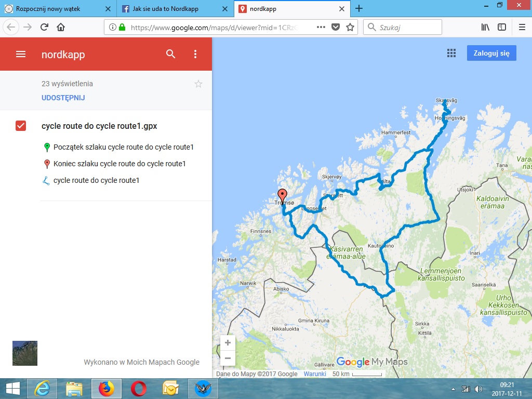
Task: Go forward to the next page
Action: coord(28,27)
